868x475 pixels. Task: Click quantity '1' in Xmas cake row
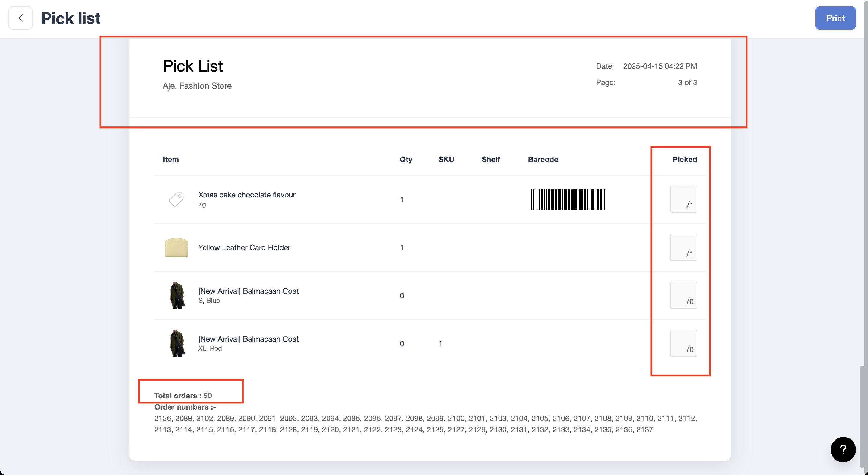[x=401, y=199]
